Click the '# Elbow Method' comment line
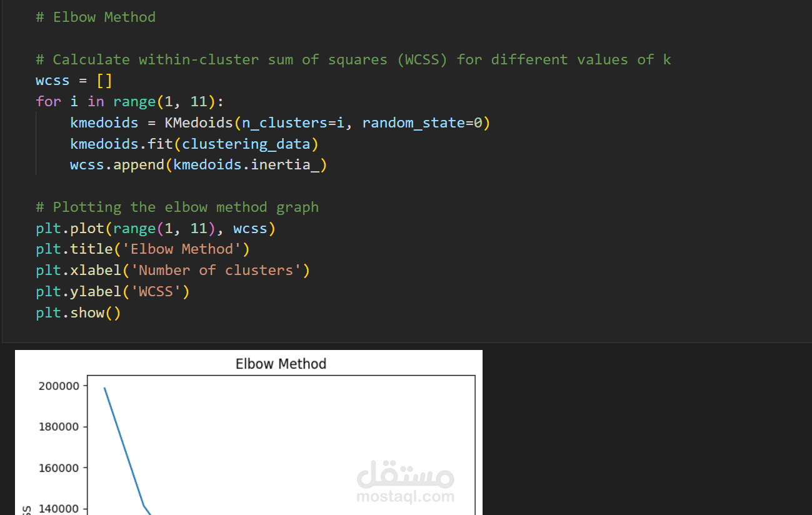 96,17
